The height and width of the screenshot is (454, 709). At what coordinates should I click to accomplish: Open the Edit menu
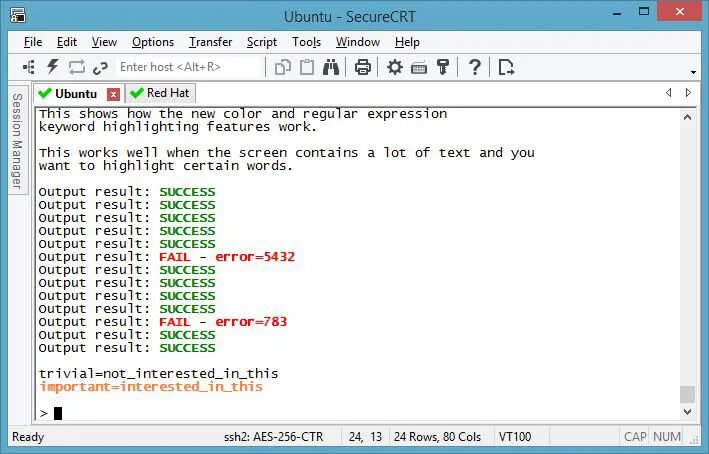click(67, 42)
